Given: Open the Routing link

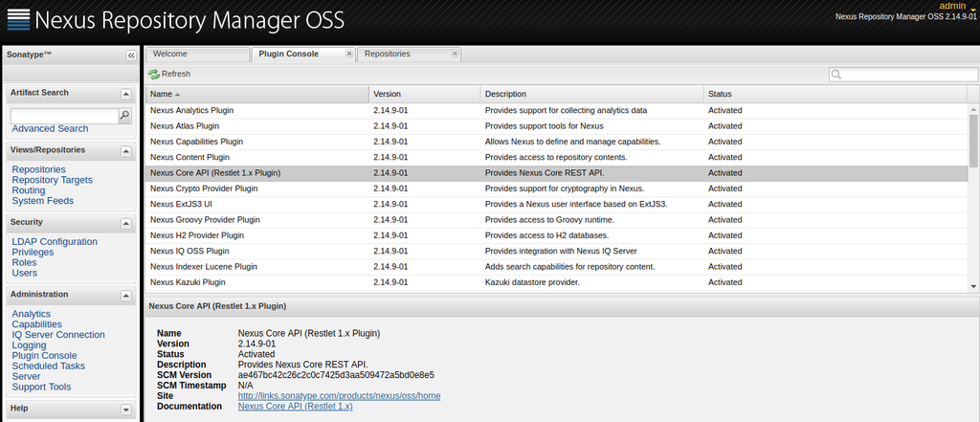Looking at the screenshot, I should [29, 190].
